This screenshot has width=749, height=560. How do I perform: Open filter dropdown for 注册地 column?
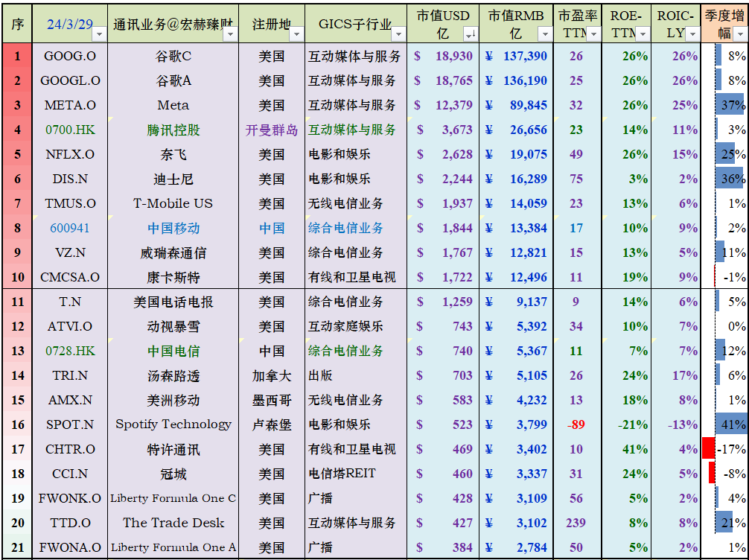pos(296,34)
